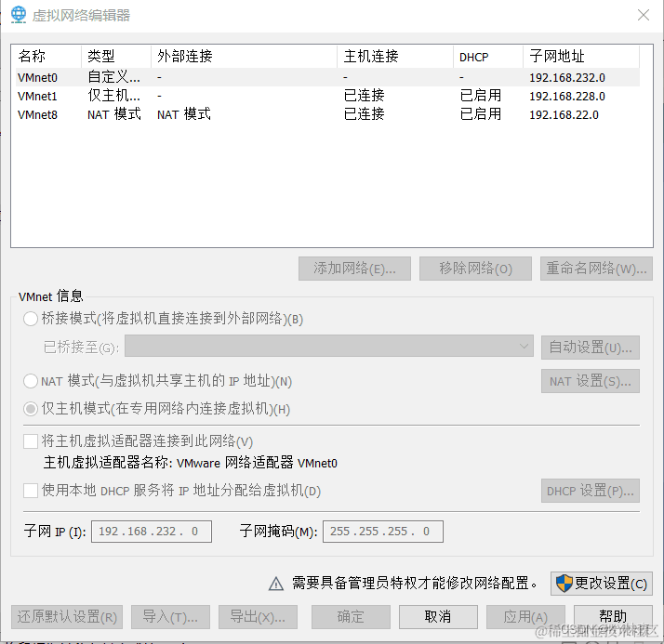Click the globe icon in the title bar

point(19,15)
